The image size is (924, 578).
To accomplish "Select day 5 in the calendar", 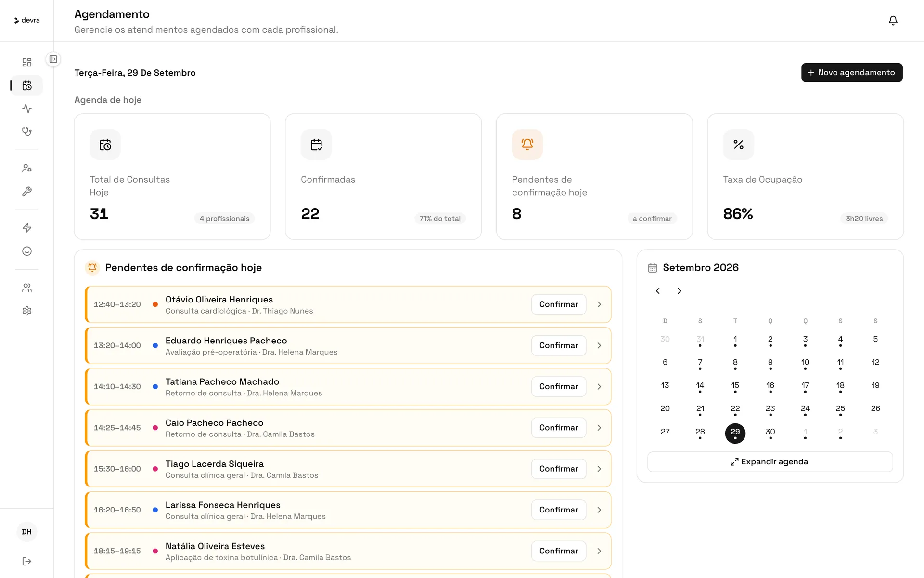I will pyautogui.click(x=875, y=340).
